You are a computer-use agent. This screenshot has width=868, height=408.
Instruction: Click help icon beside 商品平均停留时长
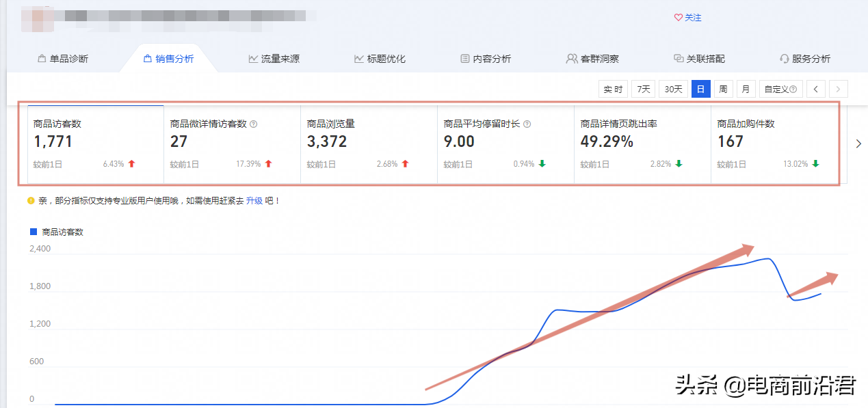(527, 124)
